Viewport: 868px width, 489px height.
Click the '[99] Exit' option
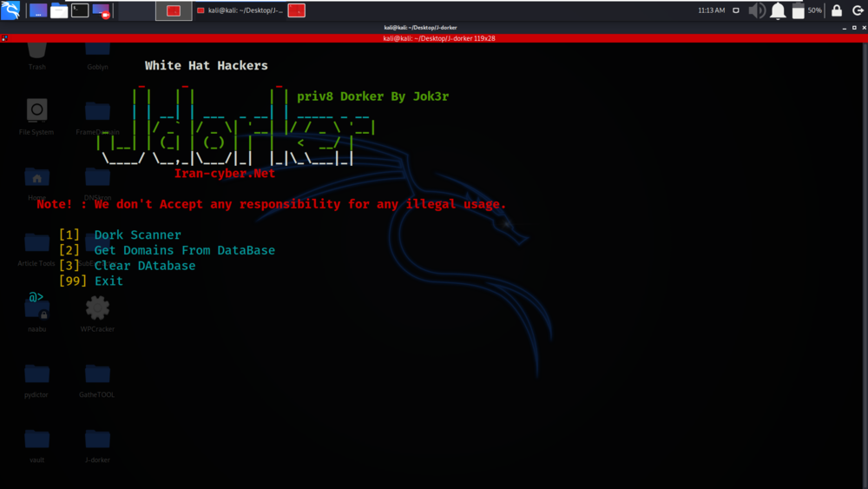(91, 281)
